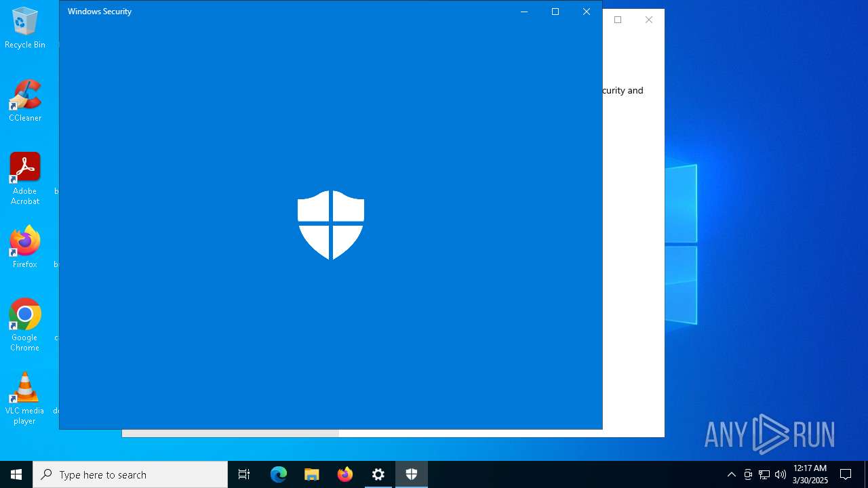Maximize the Settings window behind
This screenshot has width=868, height=488.
(618, 20)
